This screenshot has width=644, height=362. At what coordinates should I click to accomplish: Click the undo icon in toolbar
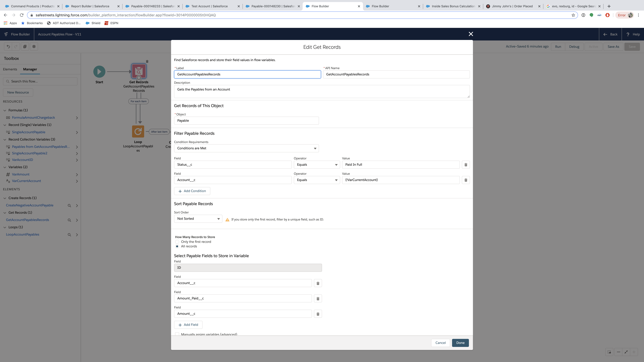(x=8, y=47)
